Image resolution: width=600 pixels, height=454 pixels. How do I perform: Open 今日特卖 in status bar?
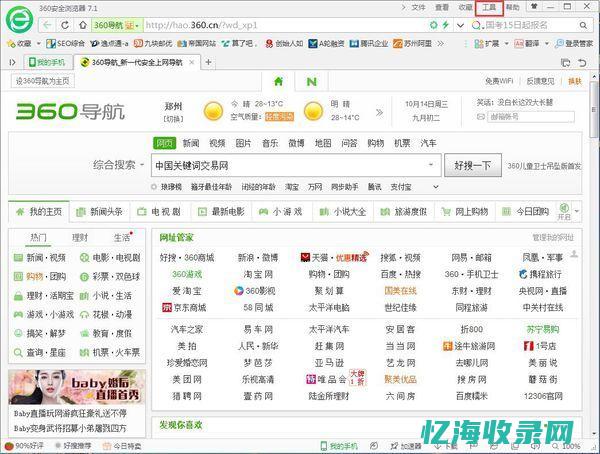point(122,446)
